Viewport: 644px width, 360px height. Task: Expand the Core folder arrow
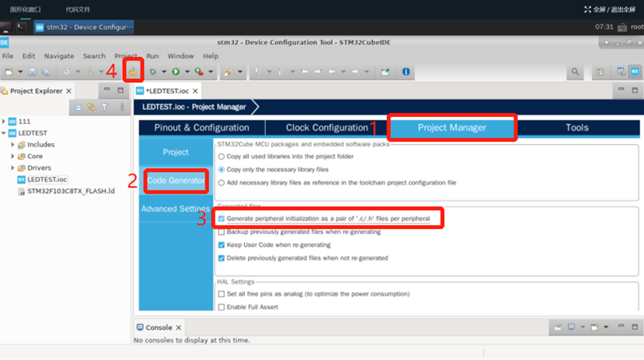[x=12, y=156]
